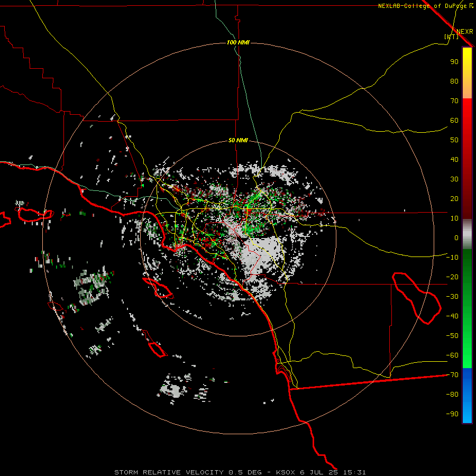Click the 15:31 timestamp
This screenshot has height=476, width=476.
point(354,472)
